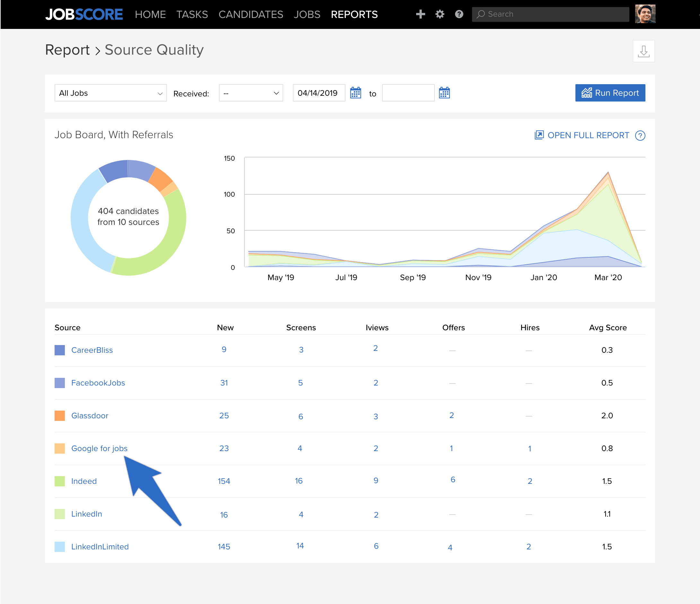Open the end date calendar picker
The width and height of the screenshot is (700, 604).
[x=444, y=93]
